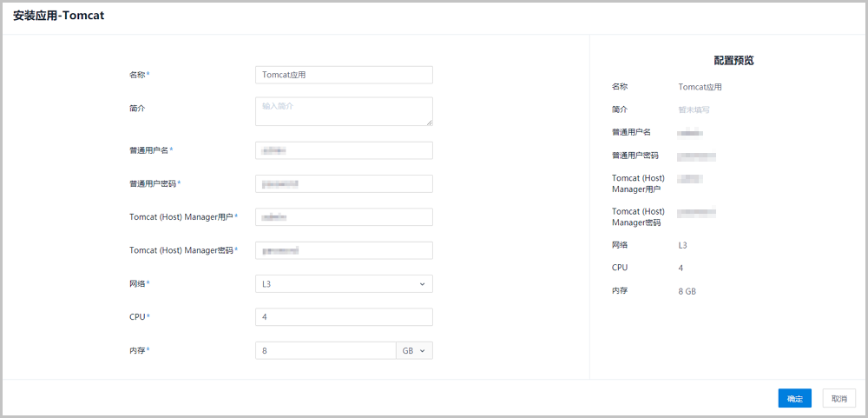Viewport: 868px width, 418px height.
Task: Select the 普通用户密码 input field
Action: pos(344,183)
